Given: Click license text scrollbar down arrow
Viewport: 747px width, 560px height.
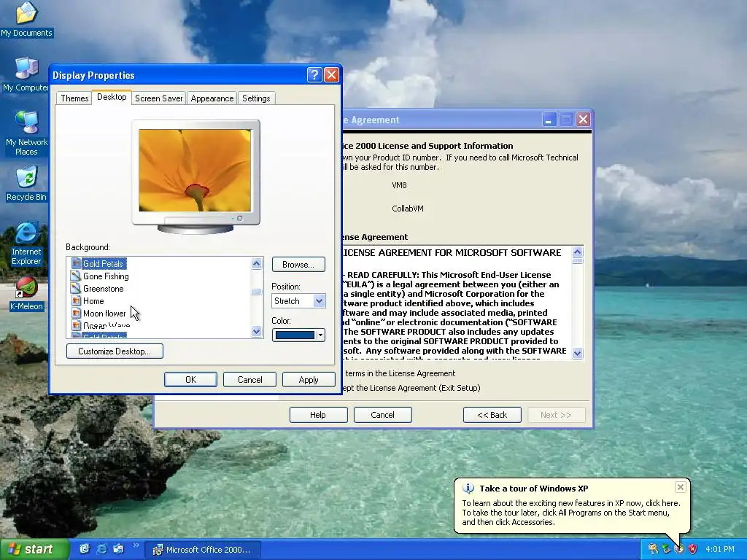Looking at the screenshot, I should [578, 353].
